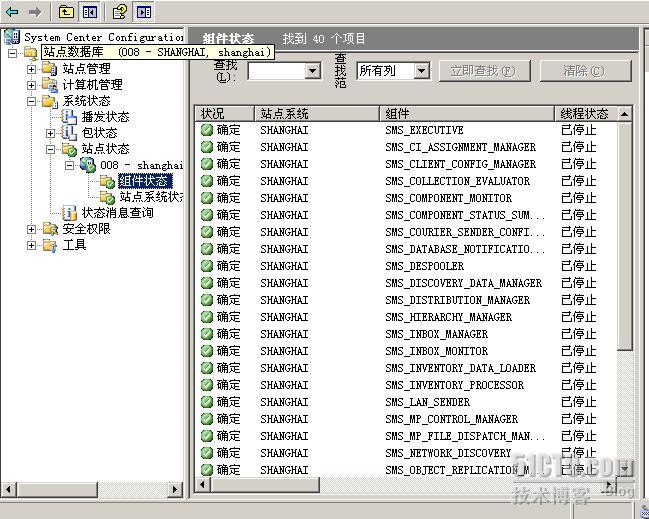Sort by the 组件 column header
Viewport: 649px width, 519px height.
click(x=467, y=113)
